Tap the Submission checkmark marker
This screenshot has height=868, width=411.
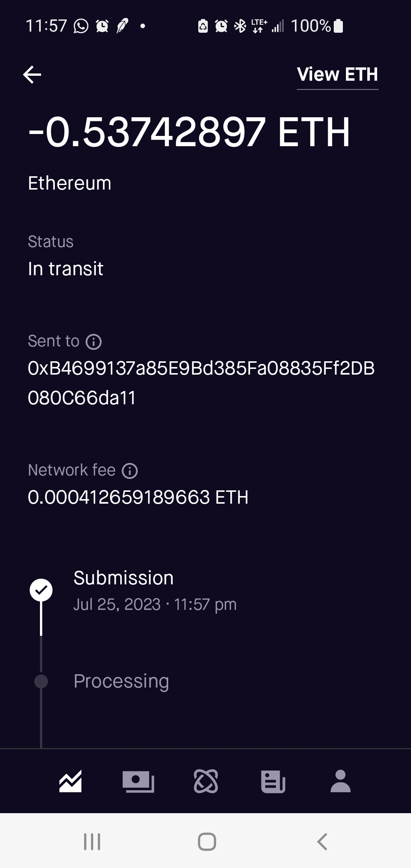click(41, 590)
